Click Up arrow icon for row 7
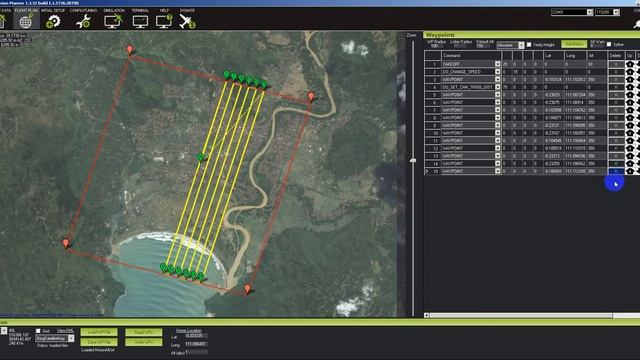Image resolution: width=640 pixels, height=360 pixels. [x=630, y=110]
